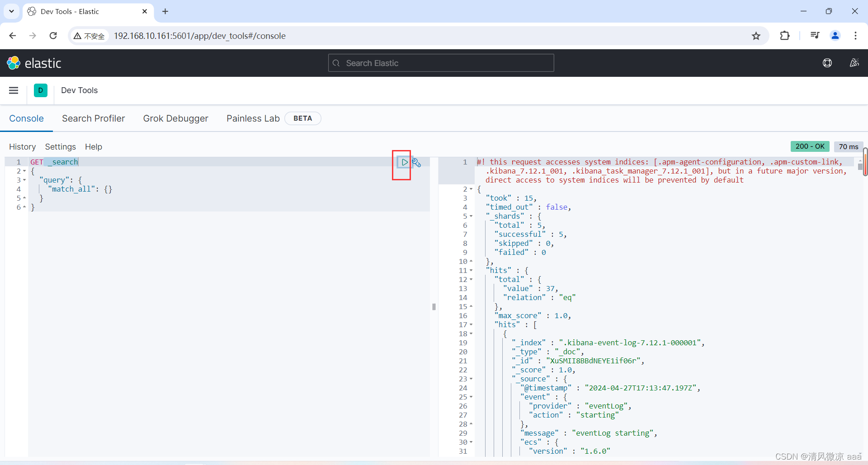Collapse the ecs block at line 30

pos(471,442)
